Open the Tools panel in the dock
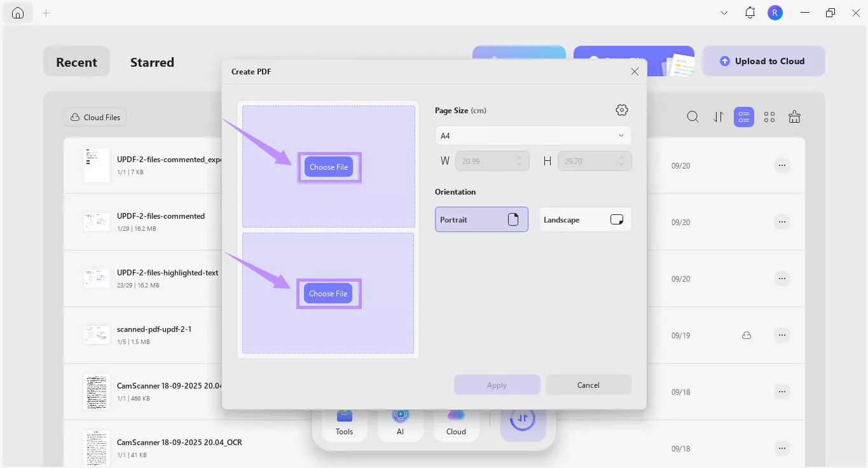Viewport: 868px width, 468px height. [x=344, y=421]
